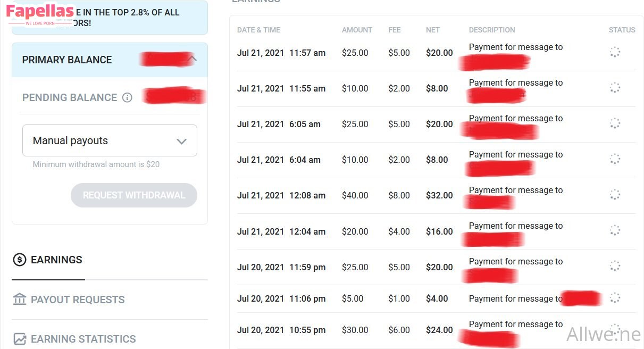
Task: Click the Pending Balance label
Action: click(x=70, y=98)
